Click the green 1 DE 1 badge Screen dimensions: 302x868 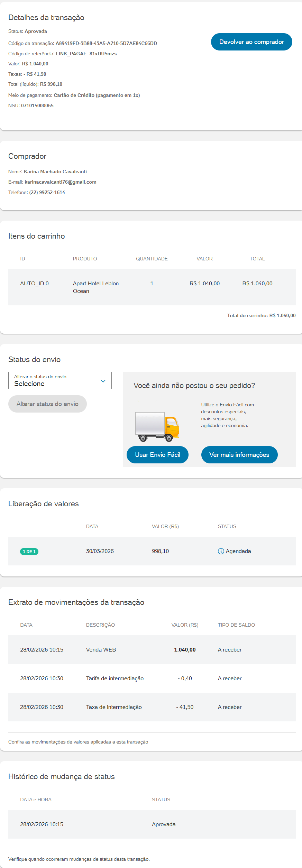pos(29,552)
